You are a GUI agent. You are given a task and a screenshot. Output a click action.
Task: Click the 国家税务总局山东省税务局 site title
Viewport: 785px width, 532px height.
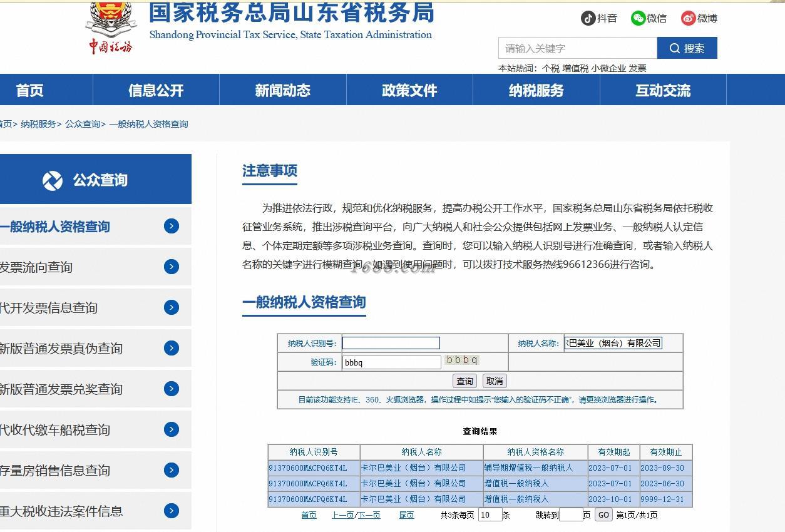[x=291, y=12]
